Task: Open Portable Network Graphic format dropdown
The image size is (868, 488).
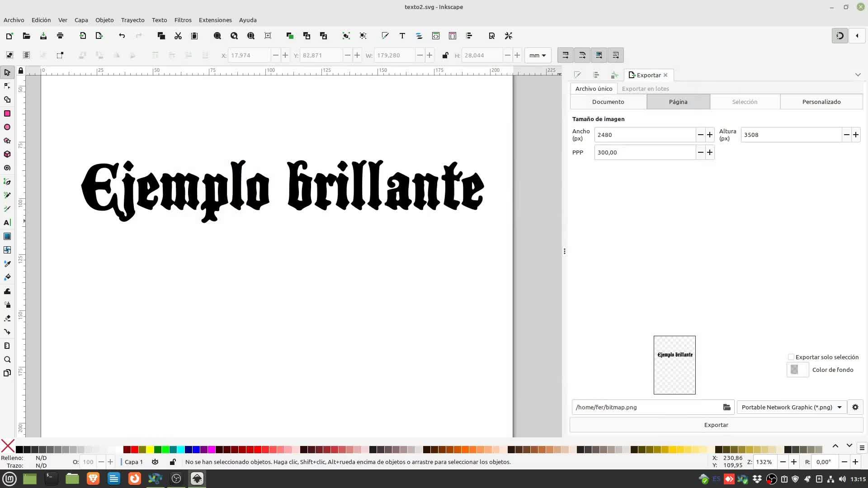Action: pos(791,407)
